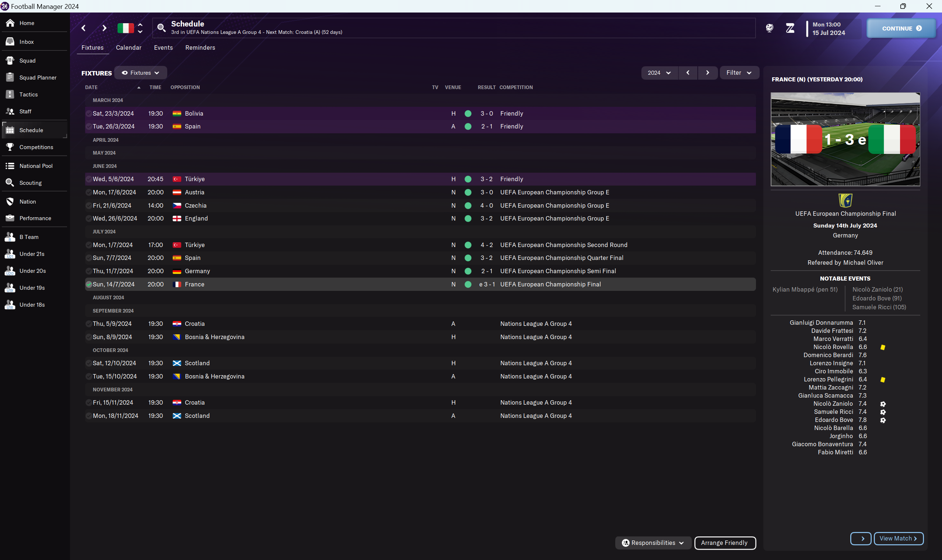Image resolution: width=942 pixels, height=560 pixels.
Task: Expand the Filter dropdown
Action: click(x=739, y=73)
